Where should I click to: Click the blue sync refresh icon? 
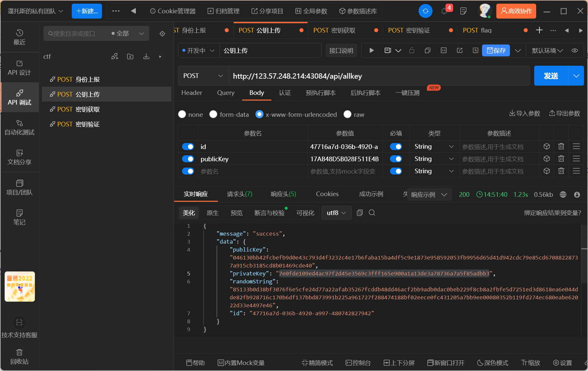[426, 11]
